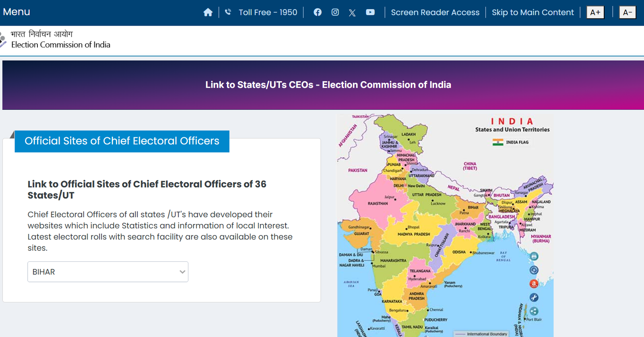Click LADAKH label on the map
The width and height of the screenshot is (644, 337).
409,134
